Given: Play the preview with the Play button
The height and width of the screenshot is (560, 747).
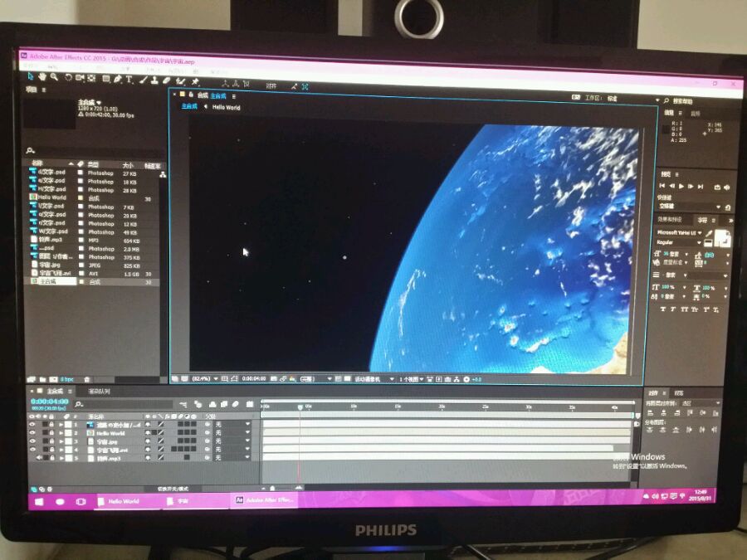Looking at the screenshot, I should point(681,186).
